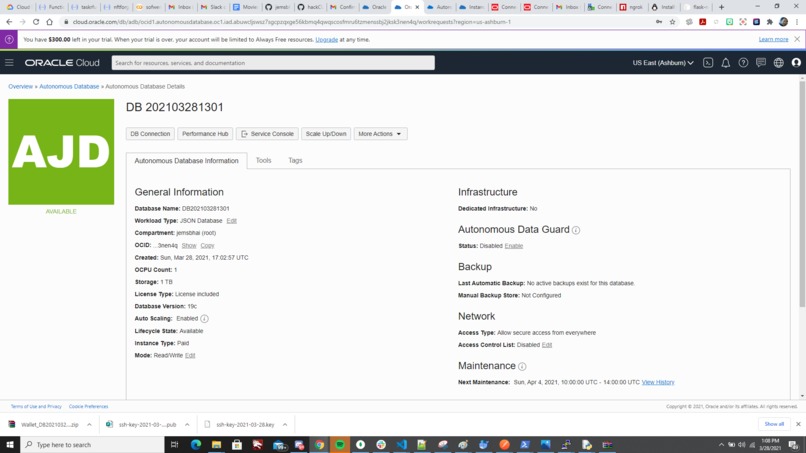Viewport: 806px width, 453px height.
Task: Select Autonomous Database Information tab
Action: [186, 161]
